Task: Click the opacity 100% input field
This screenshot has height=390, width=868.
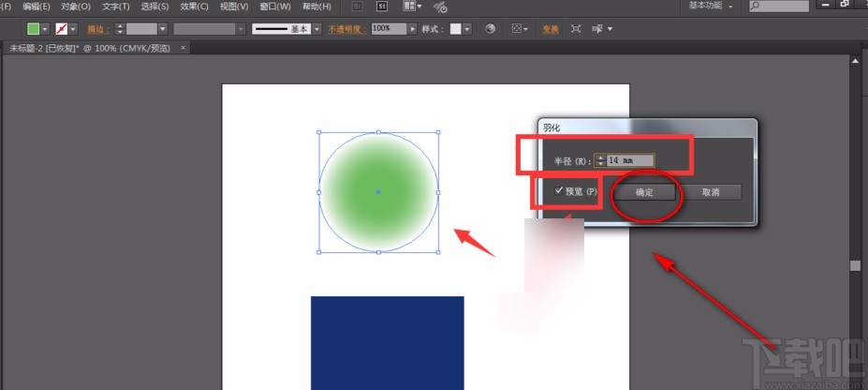Action: [390, 28]
